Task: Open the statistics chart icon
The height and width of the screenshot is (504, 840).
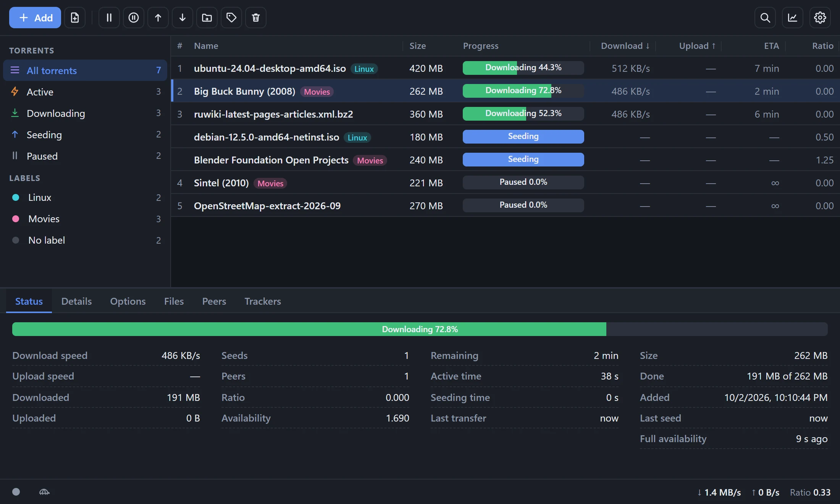Action: coord(793,18)
